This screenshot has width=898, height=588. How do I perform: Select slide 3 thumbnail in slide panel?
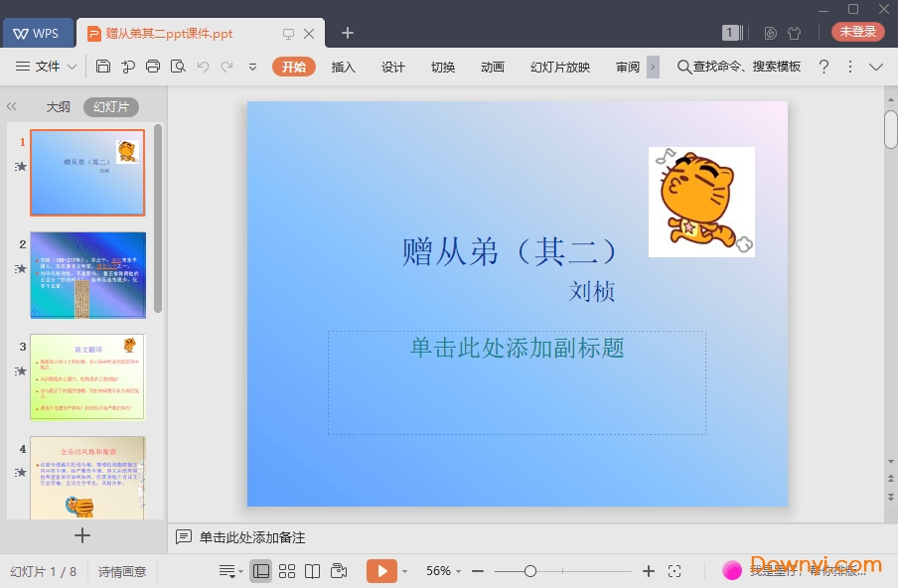[x=87, y=377]
